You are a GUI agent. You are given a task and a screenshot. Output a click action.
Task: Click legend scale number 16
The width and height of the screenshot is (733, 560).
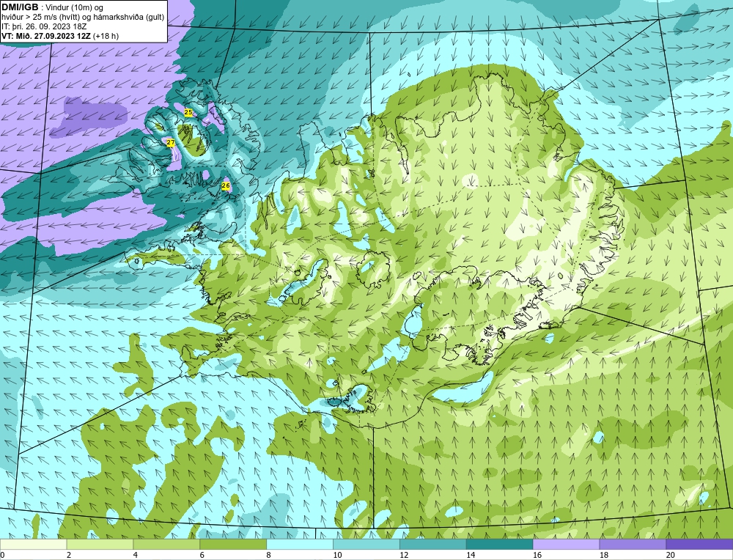point(537,555)
